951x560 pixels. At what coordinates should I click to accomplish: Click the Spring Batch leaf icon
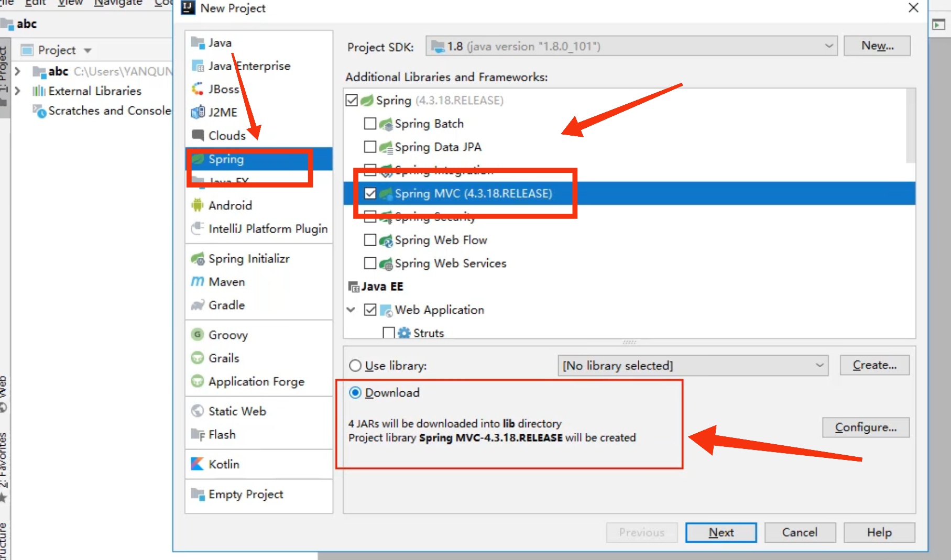pos(386,124)
